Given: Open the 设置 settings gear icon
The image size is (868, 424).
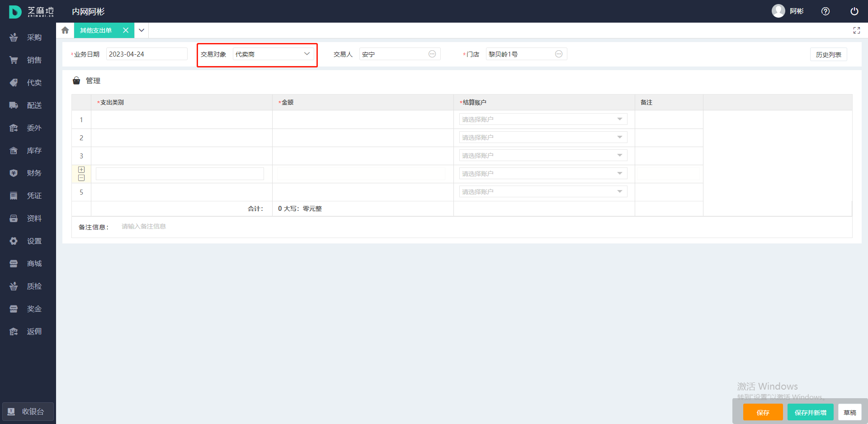Looking at the screenshot, I should point(14,241).
